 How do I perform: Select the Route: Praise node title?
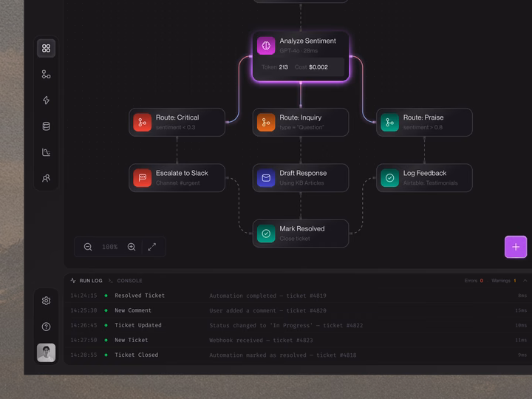pos(423,117)
